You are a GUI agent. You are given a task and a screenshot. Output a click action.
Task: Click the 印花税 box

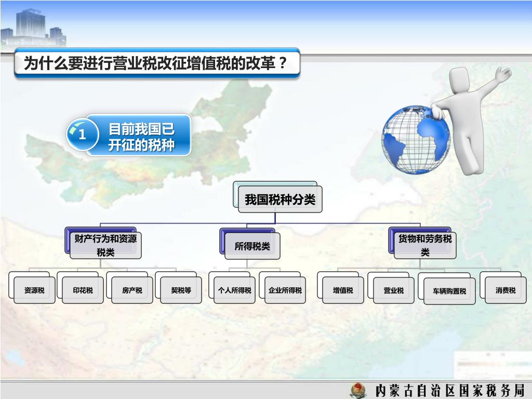[83, 290]
